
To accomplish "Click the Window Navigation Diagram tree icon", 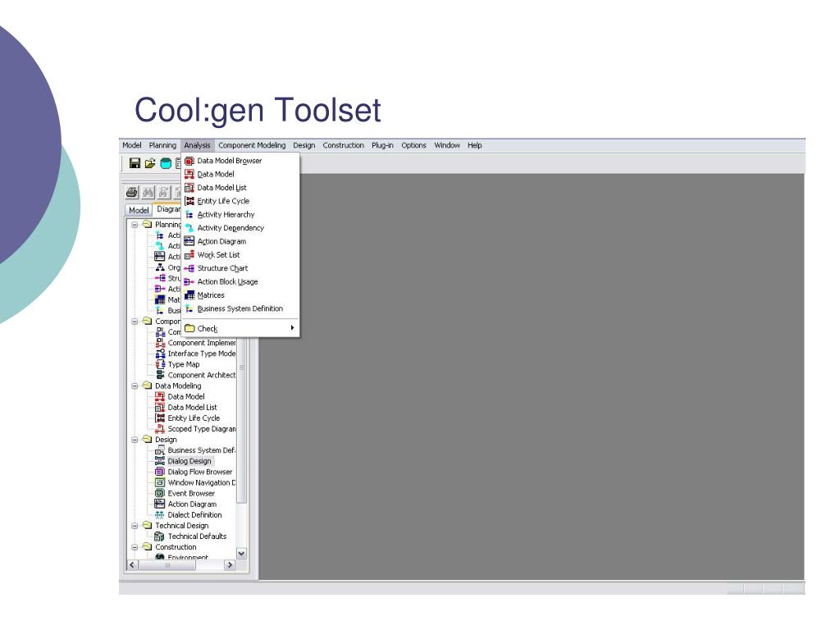I will 160,482.
